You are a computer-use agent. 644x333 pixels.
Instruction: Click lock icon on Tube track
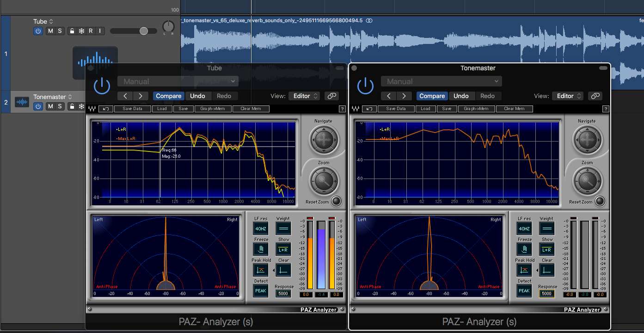coord(72,31)
